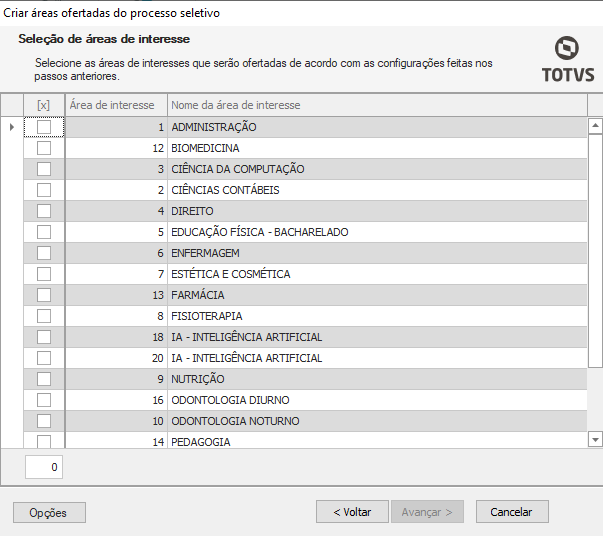Mark the ENFERMAGEM checkbox
The height and width of the screenshot is (536, 603).
[x=44, y=253]
